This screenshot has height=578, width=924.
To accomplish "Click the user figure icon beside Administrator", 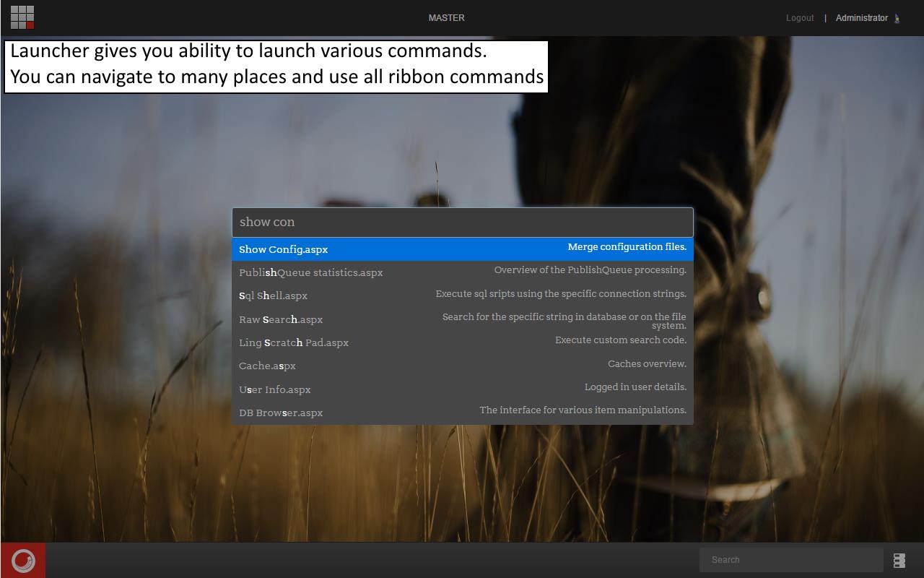I will point(897,18).
